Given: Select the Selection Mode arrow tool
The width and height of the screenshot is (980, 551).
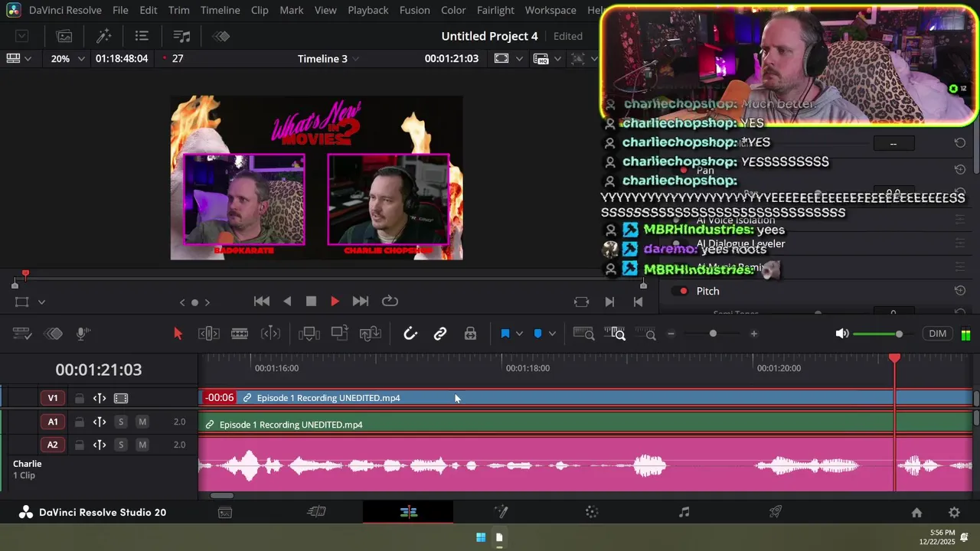Looking at the screenshot, I should 178,334.
